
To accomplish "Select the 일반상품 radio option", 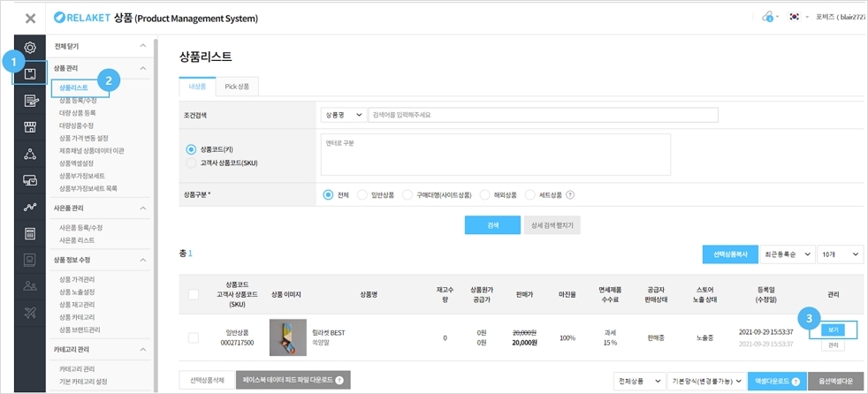I will (362, 195).
